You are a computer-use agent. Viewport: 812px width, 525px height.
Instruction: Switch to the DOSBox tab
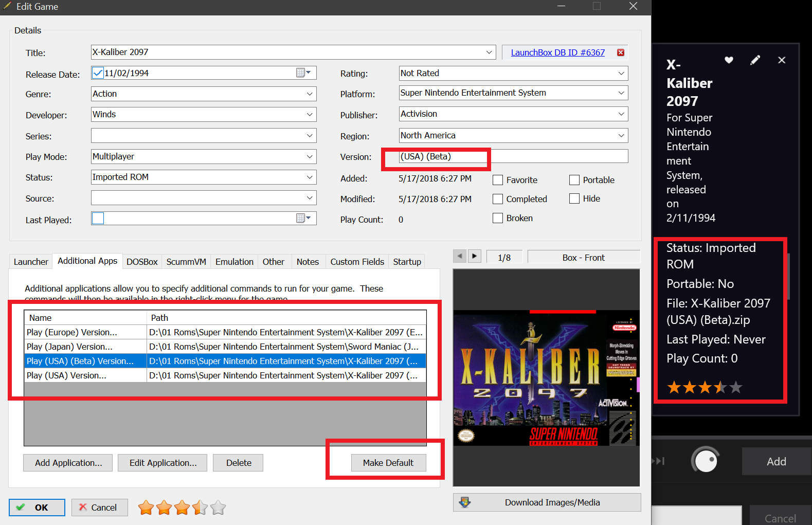(142, 262)
